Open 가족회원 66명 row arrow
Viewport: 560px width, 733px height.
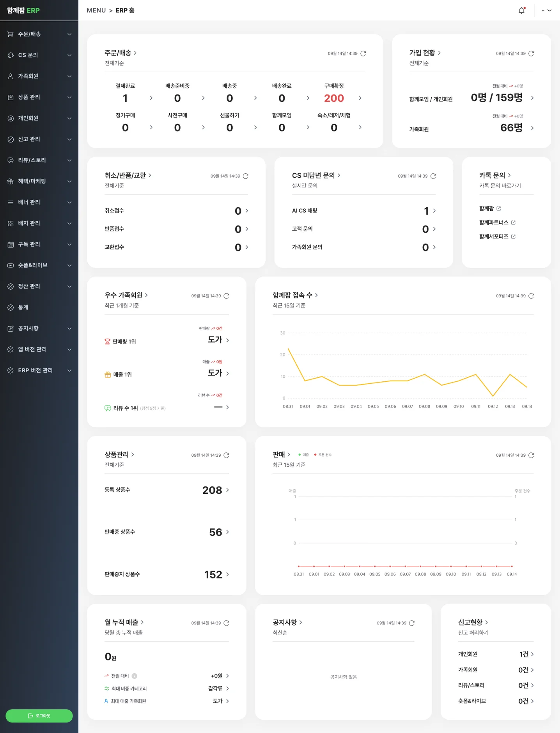coord(532,128)
